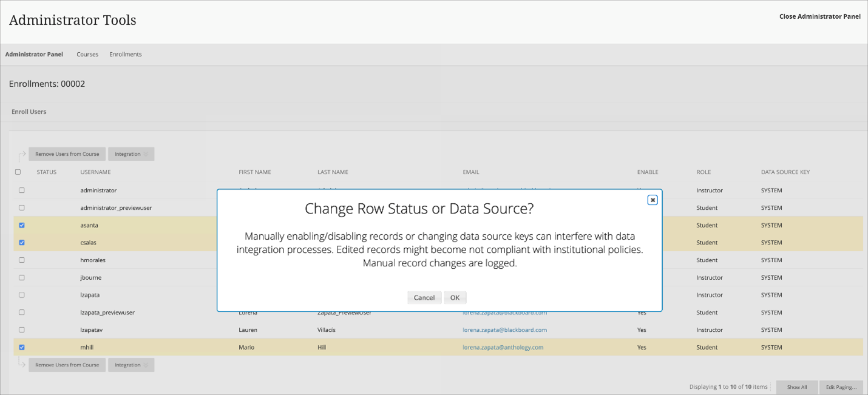
Task: Uncheck the csalas row checkbox
Action: [x=22, y=243]
